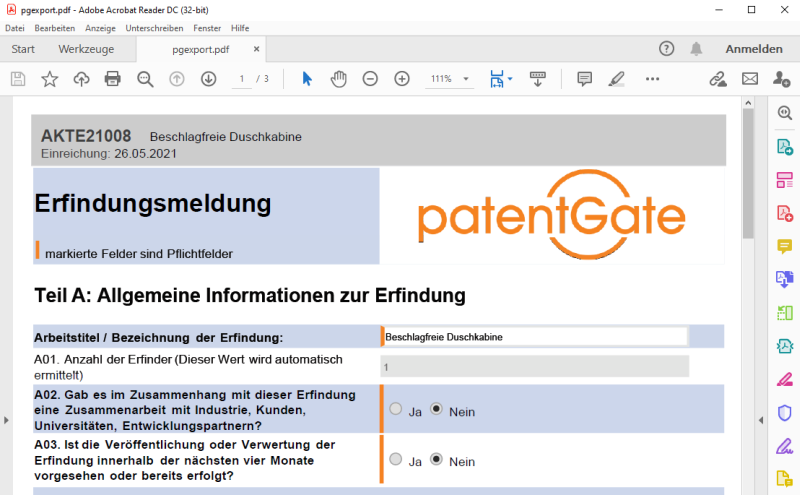Click the Erfindungsmeldung heading
This screenshot has height=495, width=800.
(x=153, y=204)
